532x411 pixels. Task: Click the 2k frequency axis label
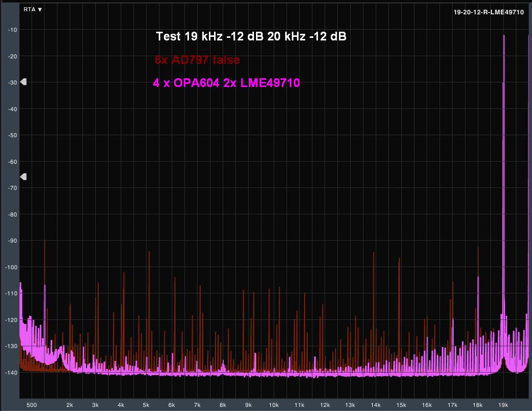70,405
